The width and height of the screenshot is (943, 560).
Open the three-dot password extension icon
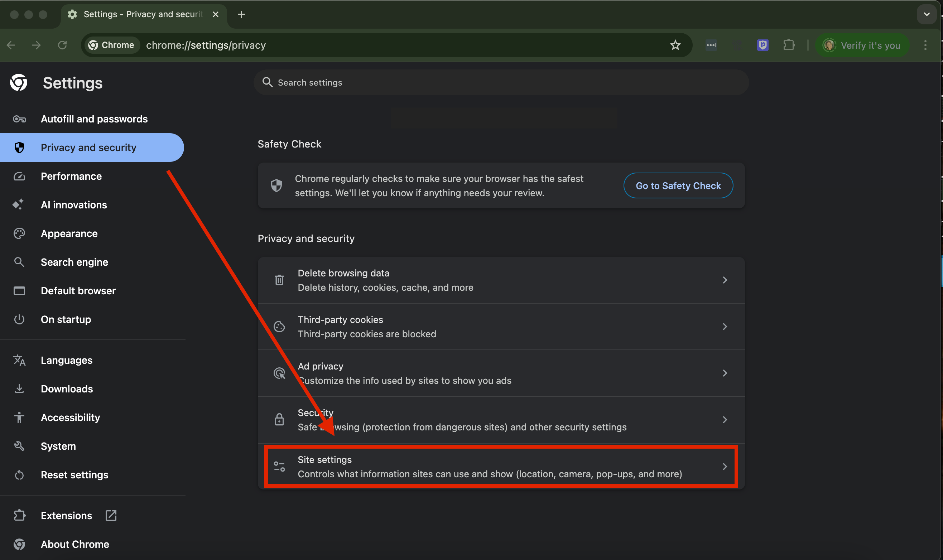(711, 45)
